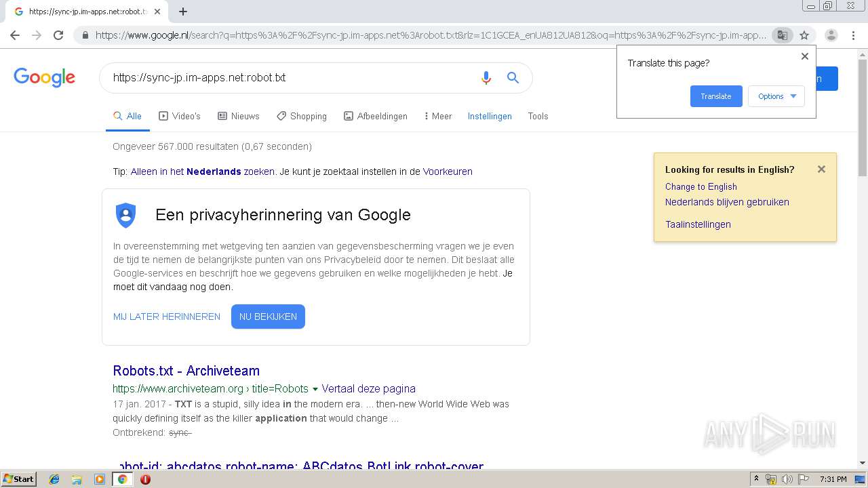Dismiss the Looking for results in English box
The width and height of the screenshot is (868, 488).
[821, 169]
